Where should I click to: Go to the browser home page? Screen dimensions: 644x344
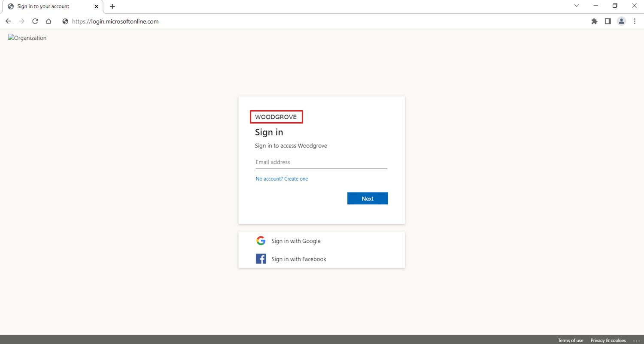click(49, 21)
